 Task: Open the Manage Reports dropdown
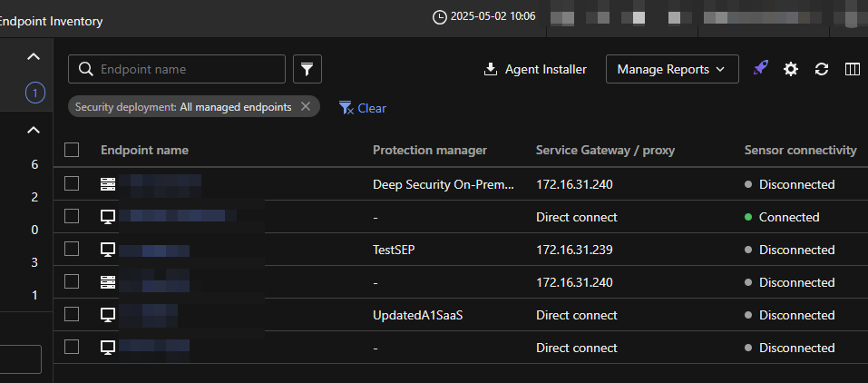tap(671, 69)
